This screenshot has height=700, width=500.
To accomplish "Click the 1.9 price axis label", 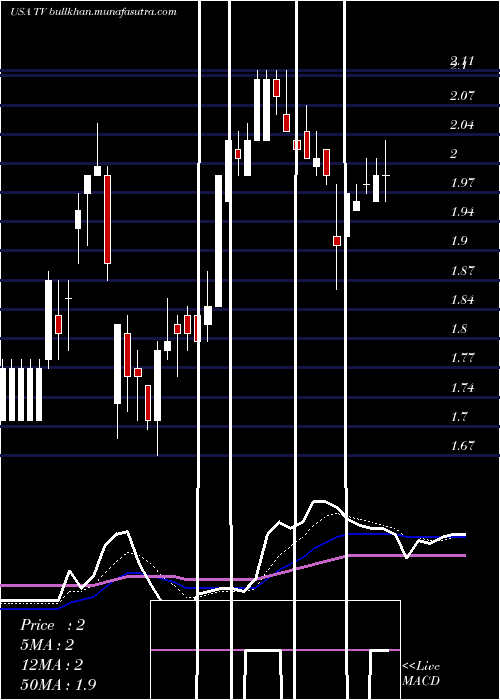I will (458, 241).
